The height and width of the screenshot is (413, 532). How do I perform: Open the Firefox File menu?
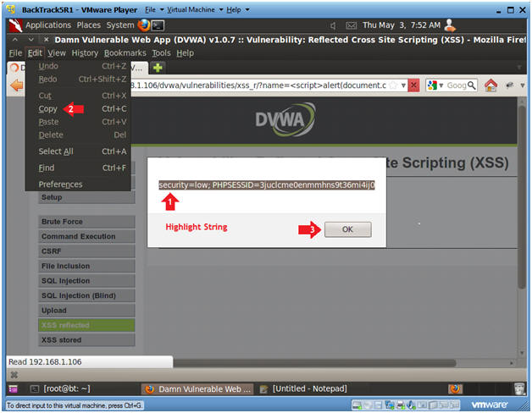[x=15, y=53]
